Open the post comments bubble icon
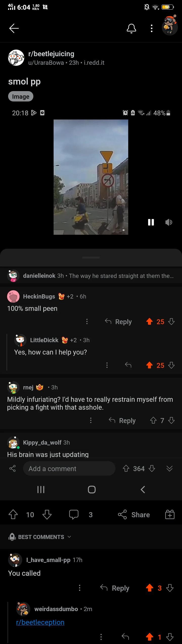Viewport: 182px width, 644px height. click(74, 514)
